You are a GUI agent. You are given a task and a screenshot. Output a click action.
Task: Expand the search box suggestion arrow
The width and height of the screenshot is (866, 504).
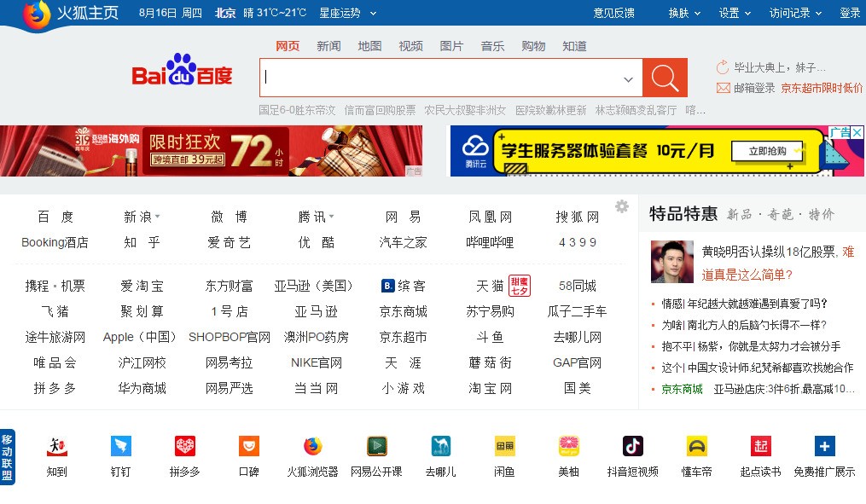[x=628, y=79]
